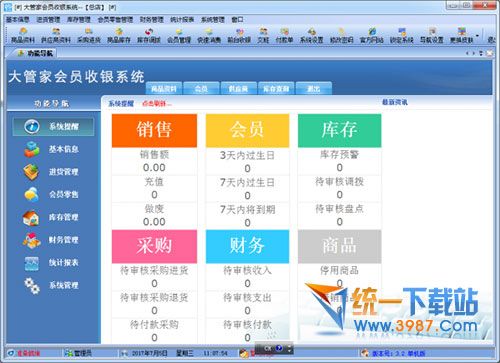
Task: Open 进货管理 menu in menu bar
Action: tap(48, 20)
